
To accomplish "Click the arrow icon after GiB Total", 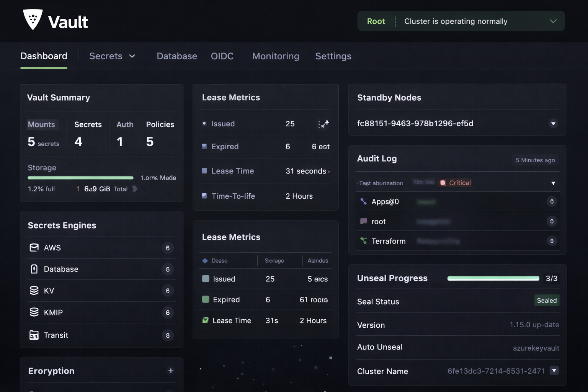I will (x=135, y=189).
